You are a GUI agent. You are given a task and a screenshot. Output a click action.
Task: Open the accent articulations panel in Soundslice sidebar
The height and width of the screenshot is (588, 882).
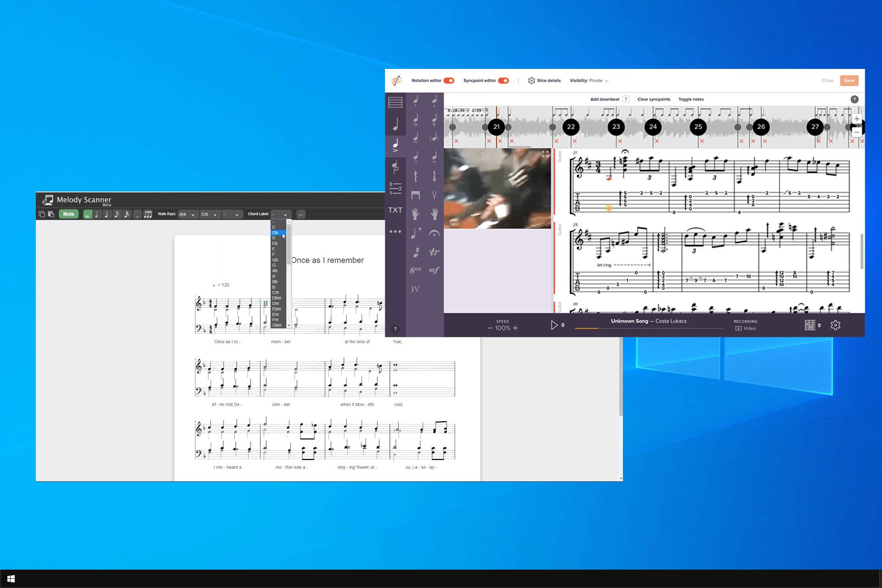(x=395, y=146)
